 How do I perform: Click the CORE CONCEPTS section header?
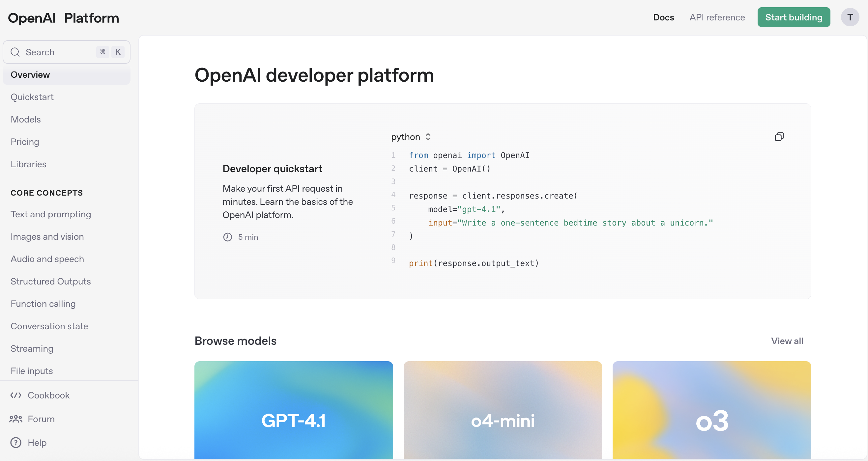tap(46, 193)
